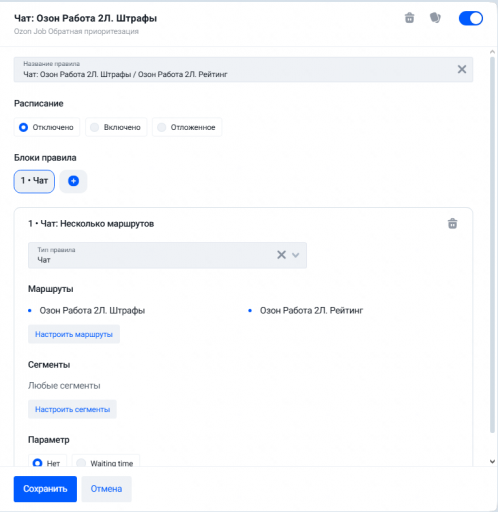Select Включено schedule option
This screenshot has height=512, width=498.
pos(116,127)
